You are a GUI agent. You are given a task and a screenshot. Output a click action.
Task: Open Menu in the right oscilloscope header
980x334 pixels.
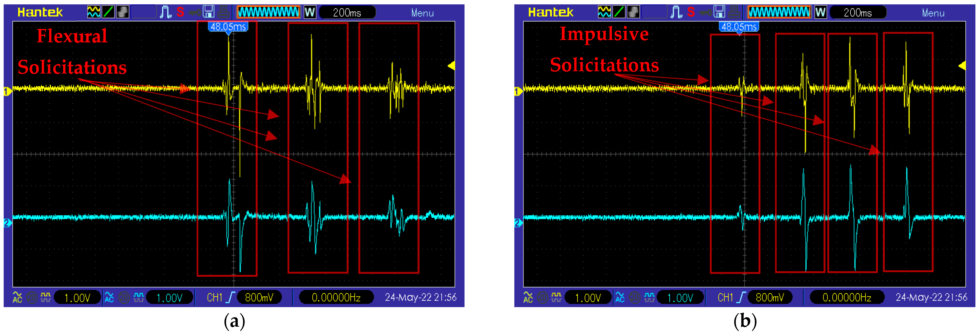coord(933,13)
